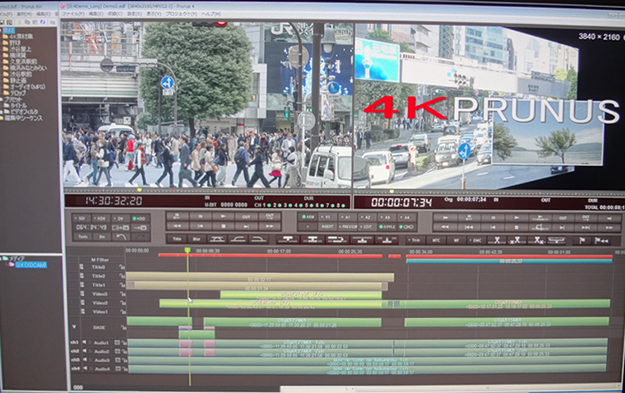This screenshot has height=393, width=625.
Task: Add a Title using the Title button
Action: point(177,239)
